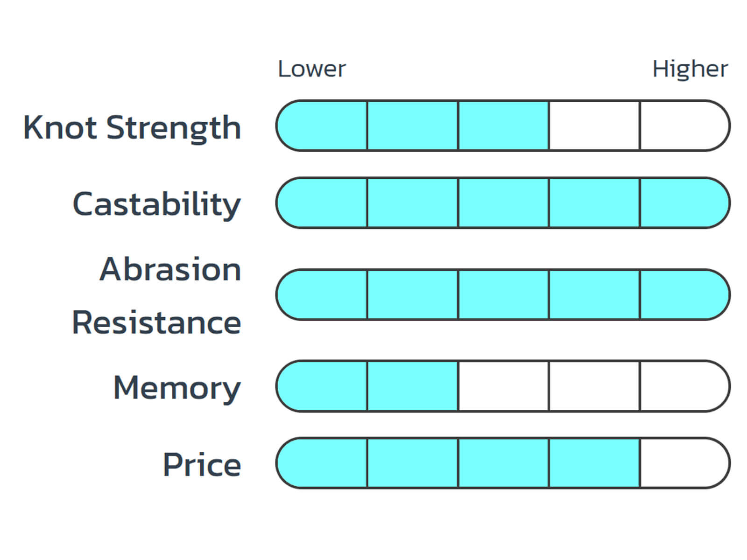
Task: Select the last Knot Strength segment
Action: tap(685, 126)
